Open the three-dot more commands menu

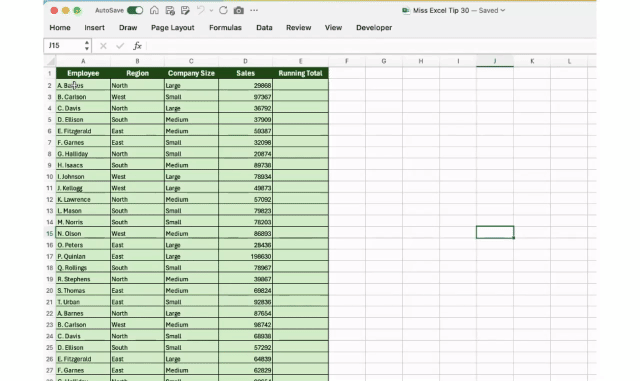pyautogui.click(x=254, y=10)
